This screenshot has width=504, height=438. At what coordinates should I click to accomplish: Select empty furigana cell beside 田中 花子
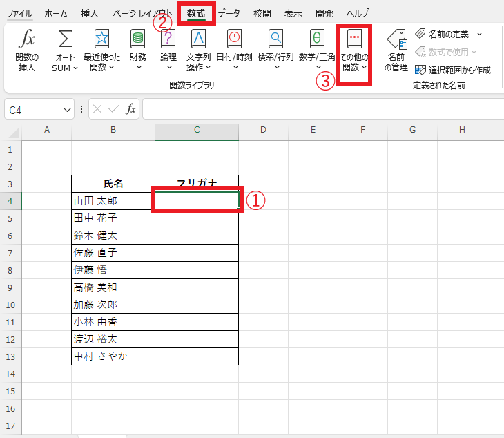pyautogui.click(x=197, y=218)
